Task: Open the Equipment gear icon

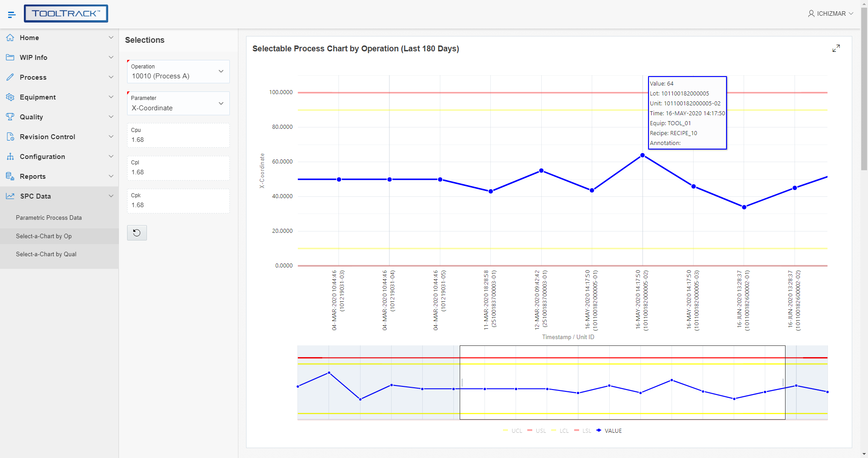Action: [10, 97]
